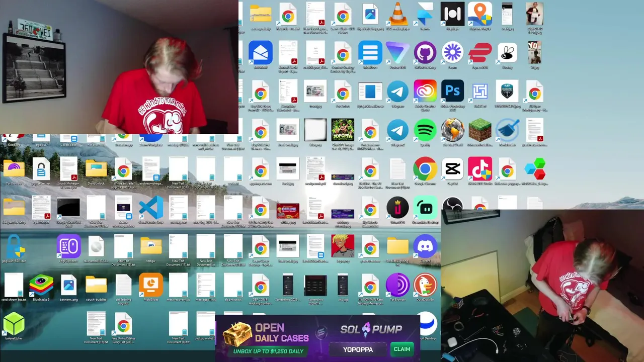Launch ExpressVN shortcut

480,53
